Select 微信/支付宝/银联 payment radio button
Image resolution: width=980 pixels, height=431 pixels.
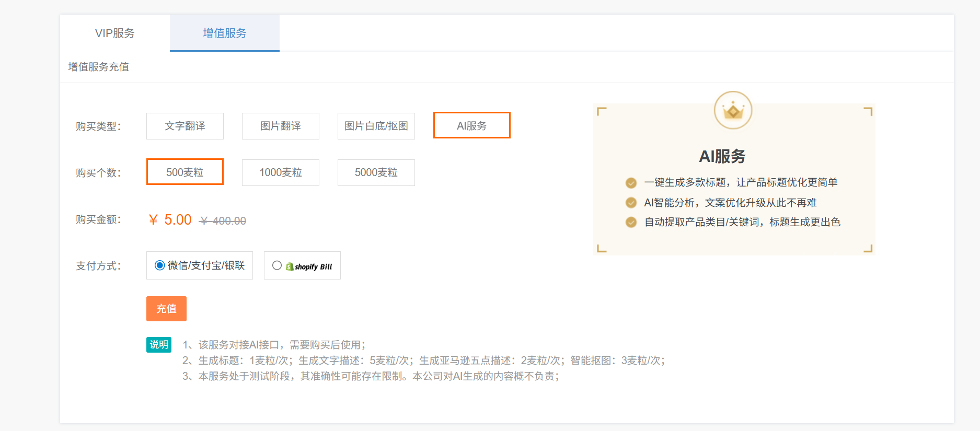click(160, 265)
